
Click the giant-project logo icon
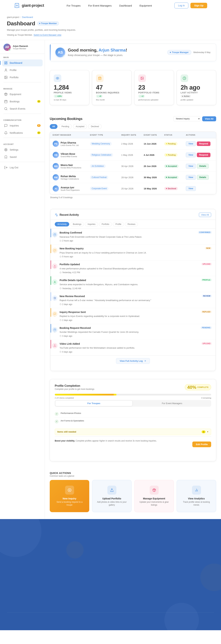point(17,6)
